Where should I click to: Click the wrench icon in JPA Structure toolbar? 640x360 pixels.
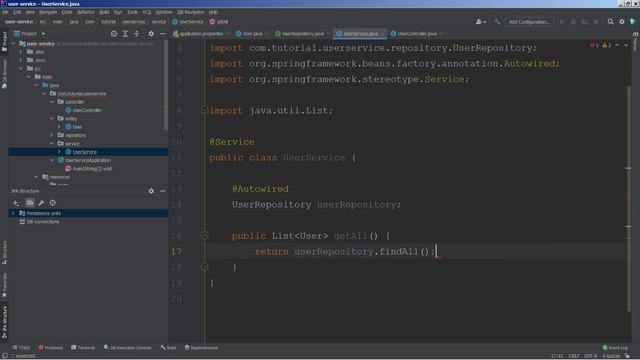point(41,203)
